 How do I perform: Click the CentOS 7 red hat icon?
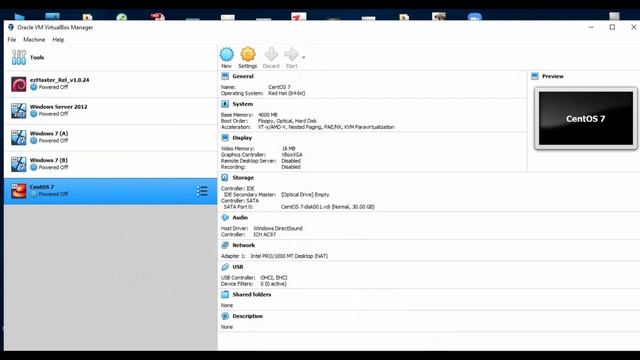[x=19, y=191]
